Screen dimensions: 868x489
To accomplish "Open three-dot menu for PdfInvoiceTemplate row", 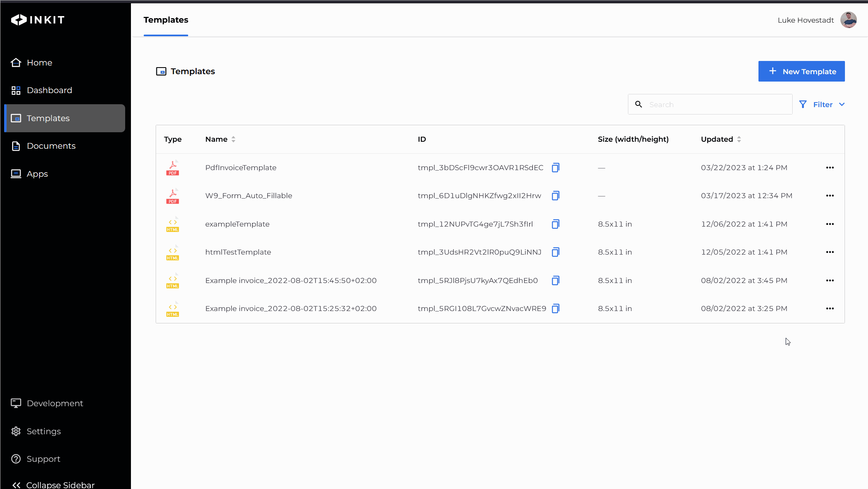I will [x=830, y=168].
